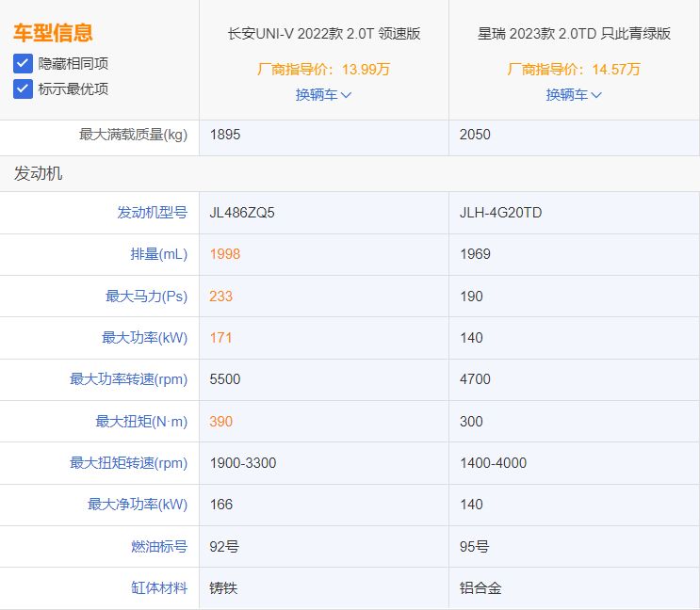Image resolution: width=700 pixels, height=610 pixels.
Task: Select the 4700 rpm value
Action: (x=475, y=379)
